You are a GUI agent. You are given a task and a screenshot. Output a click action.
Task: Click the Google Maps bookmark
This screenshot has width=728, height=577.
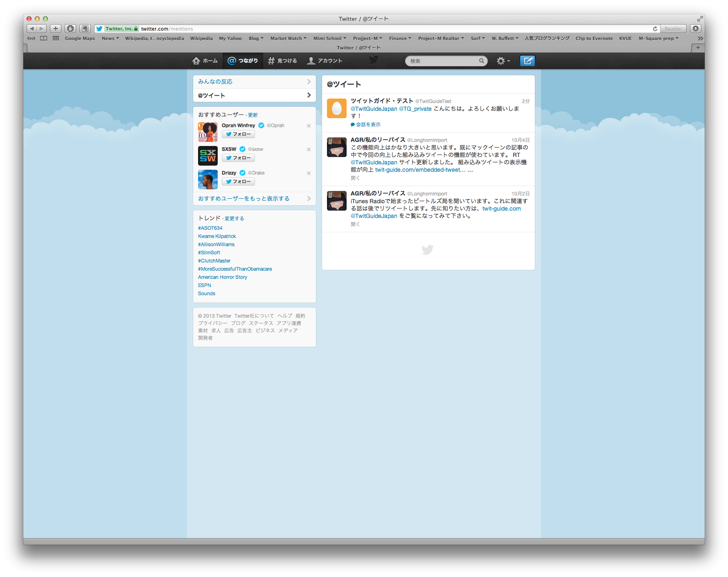[x=80, y=38]
